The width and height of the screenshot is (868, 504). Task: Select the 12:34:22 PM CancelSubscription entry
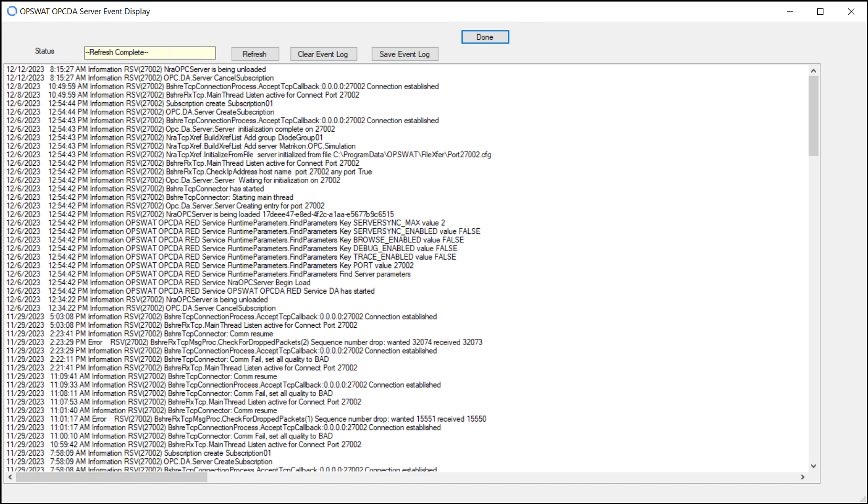[141, 308]
